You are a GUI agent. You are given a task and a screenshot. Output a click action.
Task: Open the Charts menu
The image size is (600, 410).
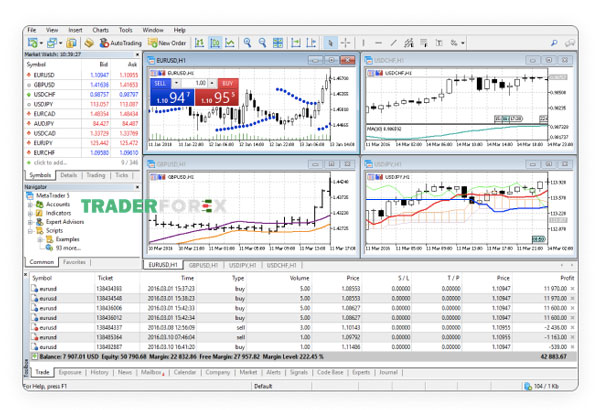coord(100,30)
